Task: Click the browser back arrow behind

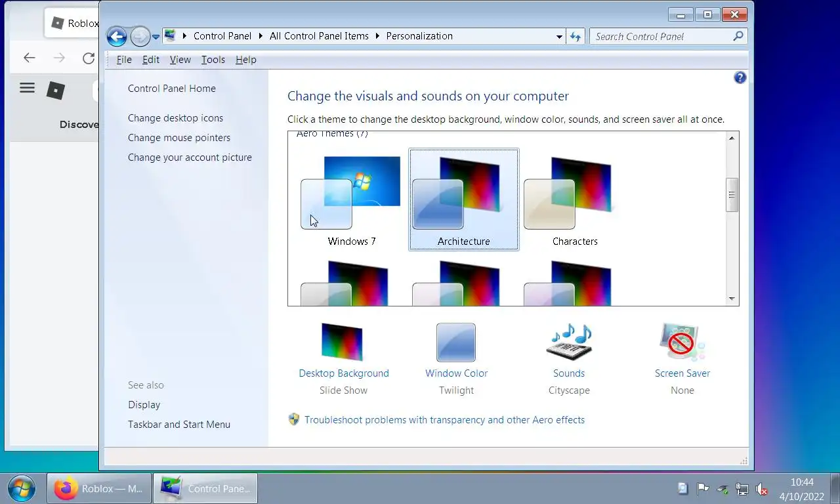Action: (x=29, y=58)
